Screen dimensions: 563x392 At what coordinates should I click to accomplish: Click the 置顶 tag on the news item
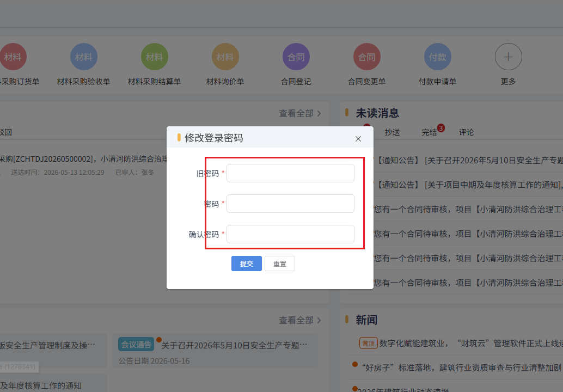(x=369, y=343)
